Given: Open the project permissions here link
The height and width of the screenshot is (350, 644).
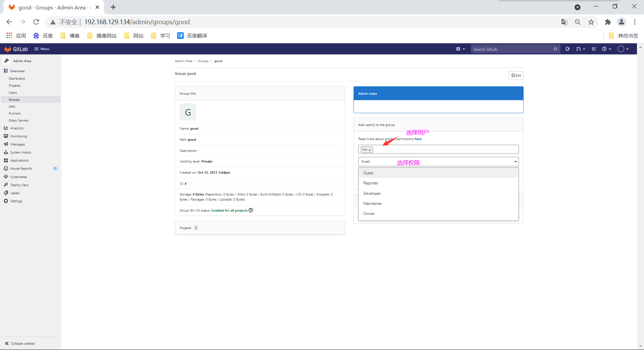Looking at the screenshot, I should (418, 139).
